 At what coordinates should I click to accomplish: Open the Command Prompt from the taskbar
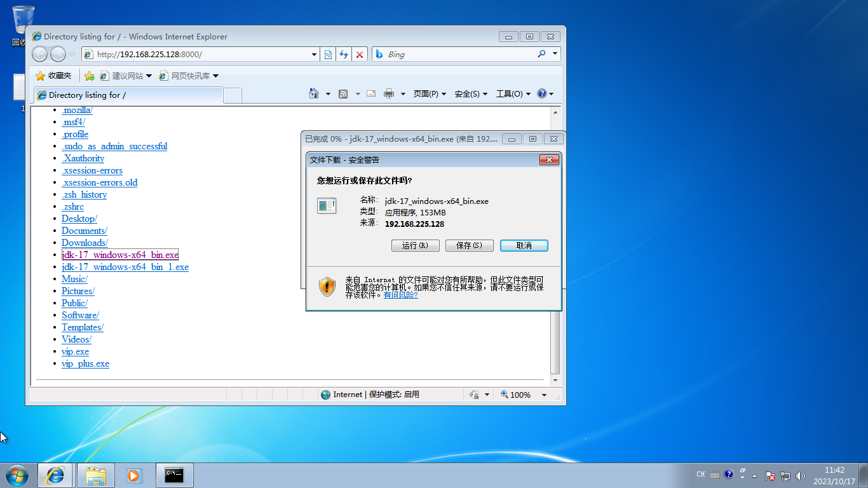click(173, 475)
